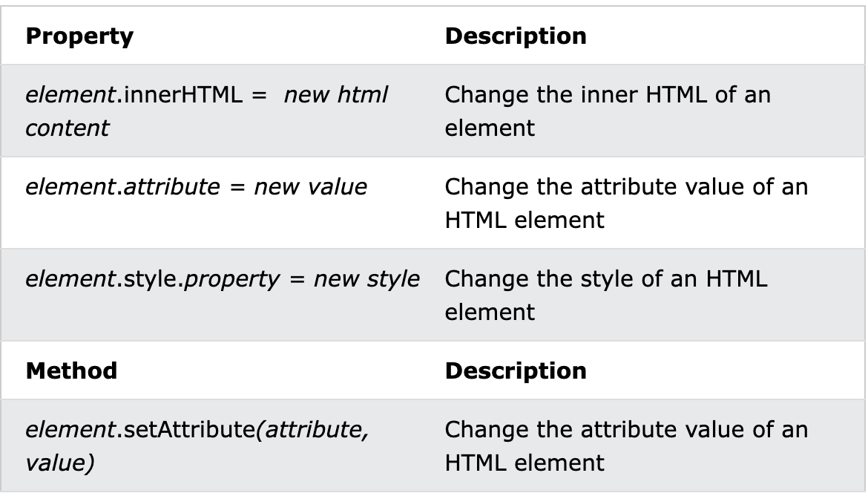
Task: Click the italic 'value)' text in setAttribute row
Action: pos(59,463)
